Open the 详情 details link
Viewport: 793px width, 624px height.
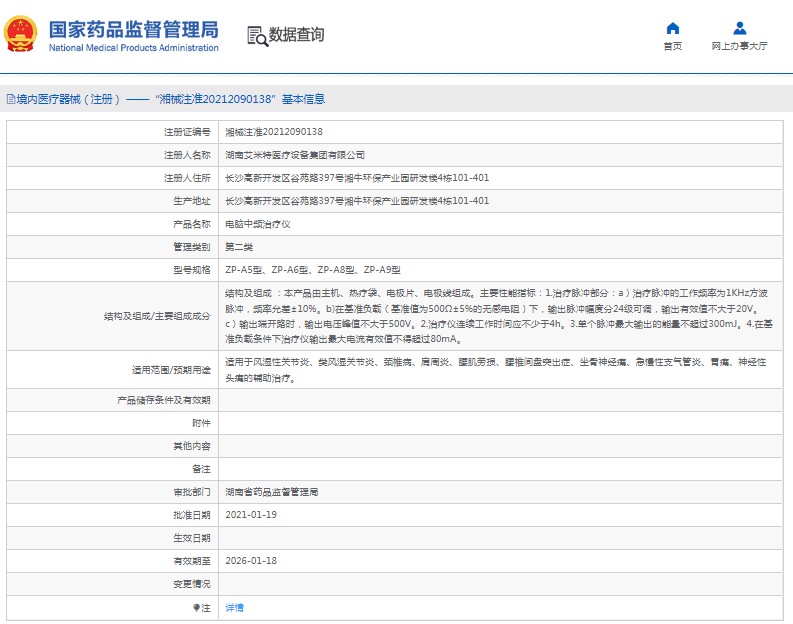[x=234, y=607]
